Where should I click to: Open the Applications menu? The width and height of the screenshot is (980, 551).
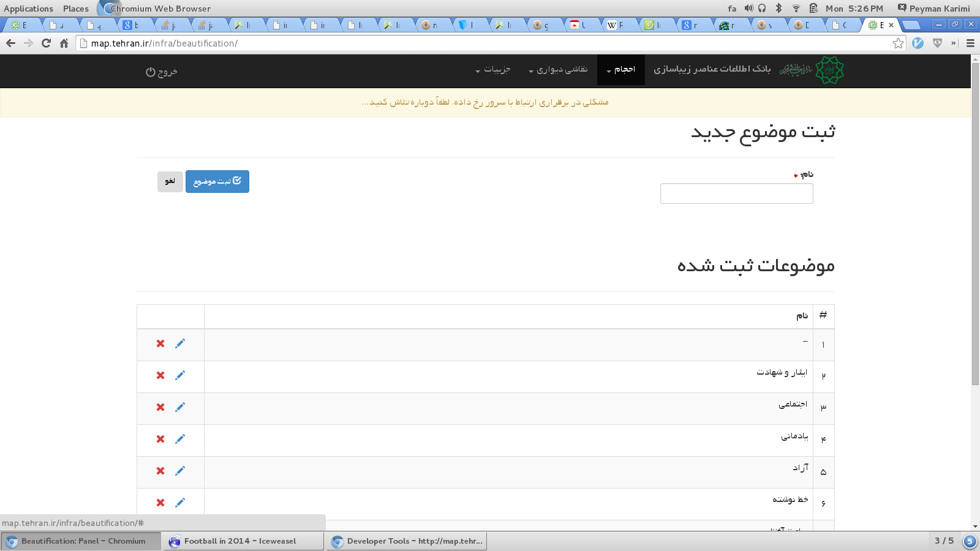tap(28, 9)
